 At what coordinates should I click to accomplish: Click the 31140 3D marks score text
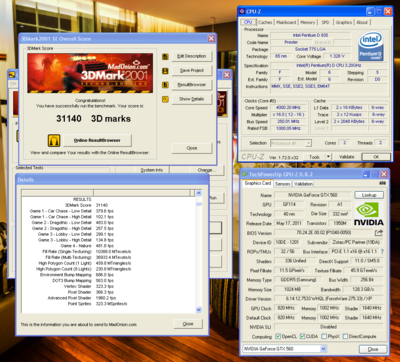(93, 119)
